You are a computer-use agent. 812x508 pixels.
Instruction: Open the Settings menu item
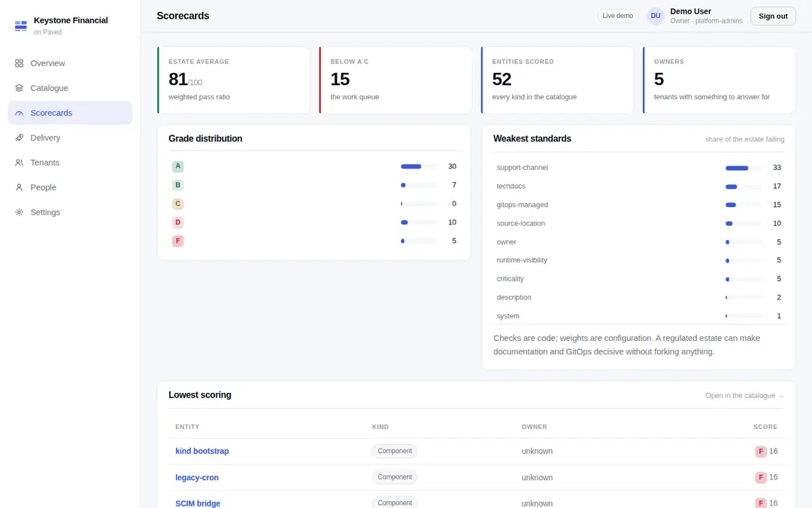tap(70, 212)
